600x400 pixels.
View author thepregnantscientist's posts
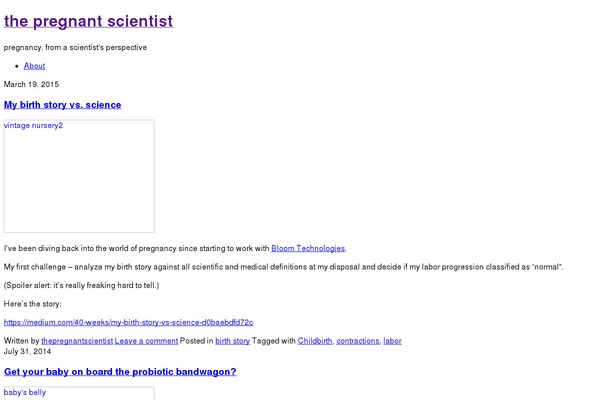77,341
